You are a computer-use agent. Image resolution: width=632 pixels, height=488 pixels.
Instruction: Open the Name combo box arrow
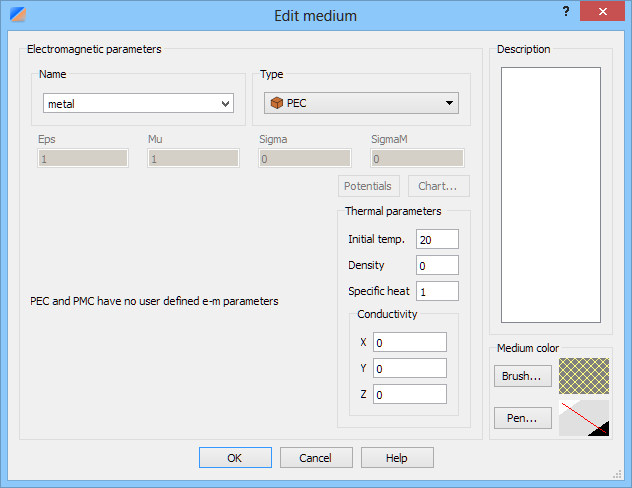226,104
